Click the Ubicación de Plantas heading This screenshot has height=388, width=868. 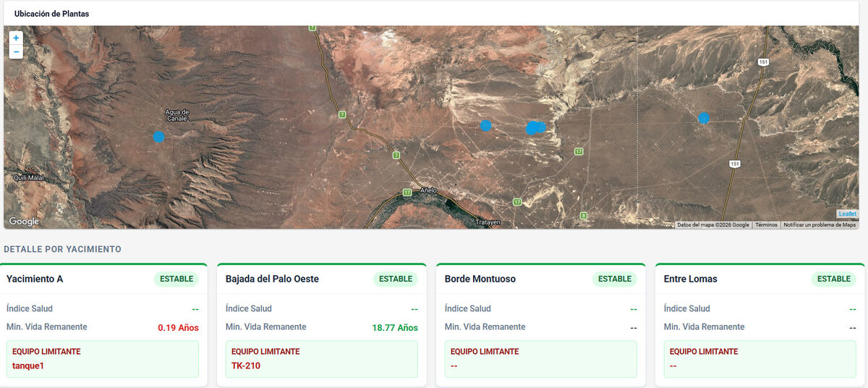coord(52,14)
